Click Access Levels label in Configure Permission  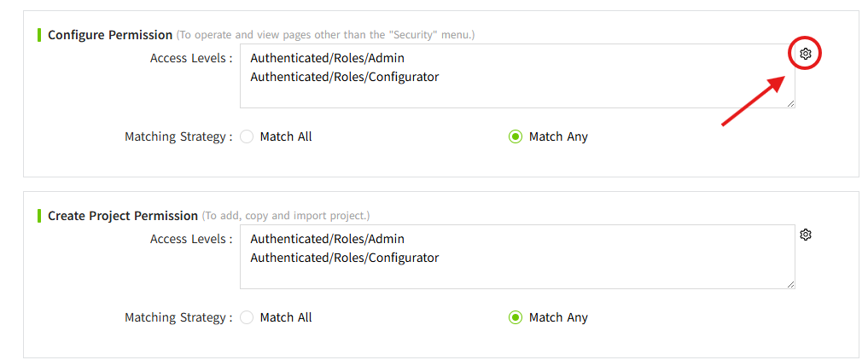coord(190,58)
